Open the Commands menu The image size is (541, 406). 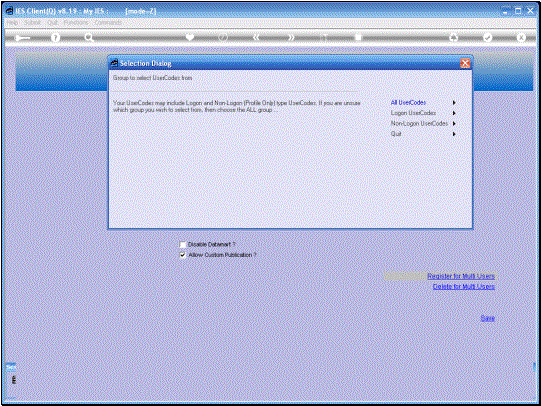pyautogui.click(x=108, y=22)
